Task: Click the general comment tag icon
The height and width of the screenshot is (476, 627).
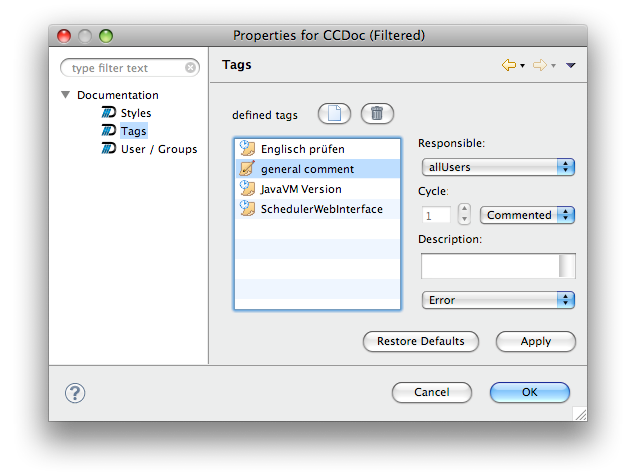Action: (248, 168)
